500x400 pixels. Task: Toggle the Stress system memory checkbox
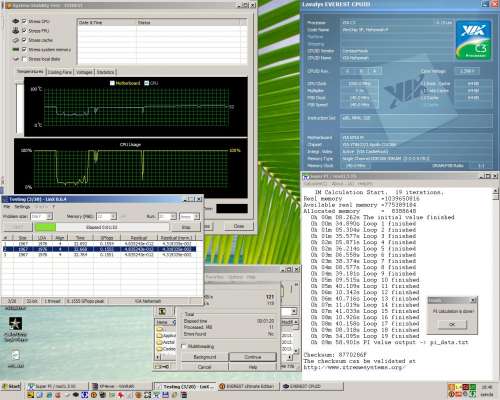pyautogui.click(x=24, y=49)
